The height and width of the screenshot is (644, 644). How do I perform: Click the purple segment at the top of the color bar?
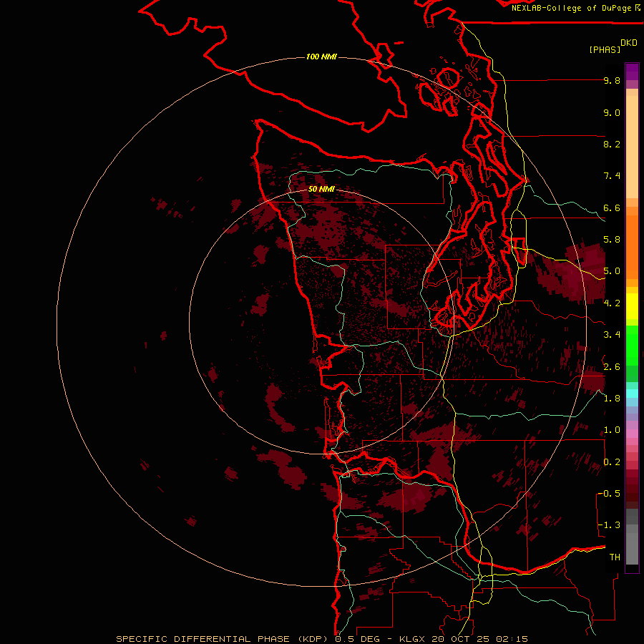pos(632,72)
